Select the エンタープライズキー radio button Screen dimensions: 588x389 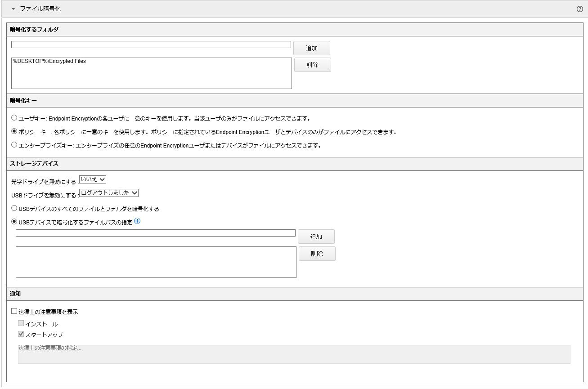tap(14, 145)
